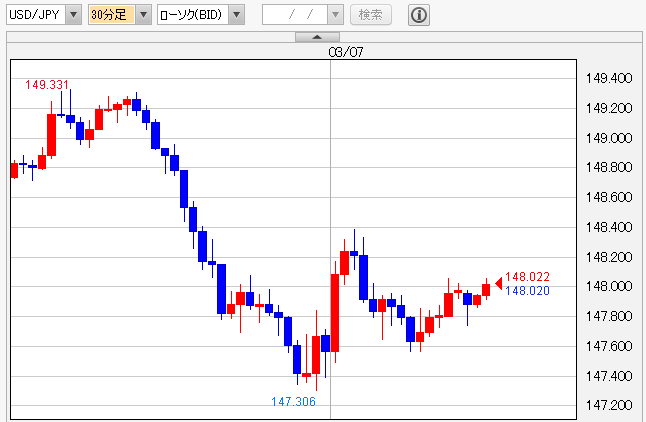Viewport: 646px width, 422px height.
Task: Click the USD/JPY pair text field
Action: click(x=36, y=15)
